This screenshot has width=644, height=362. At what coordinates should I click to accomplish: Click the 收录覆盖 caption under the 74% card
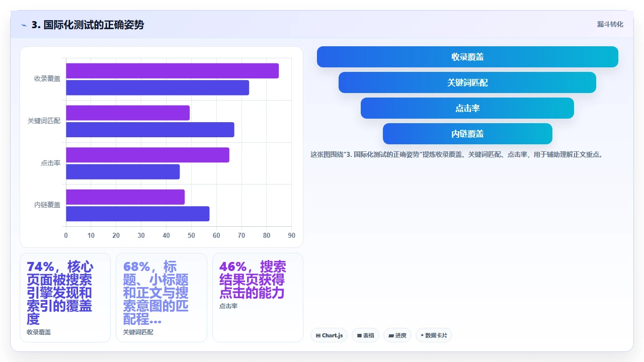(x=39, y=332)
